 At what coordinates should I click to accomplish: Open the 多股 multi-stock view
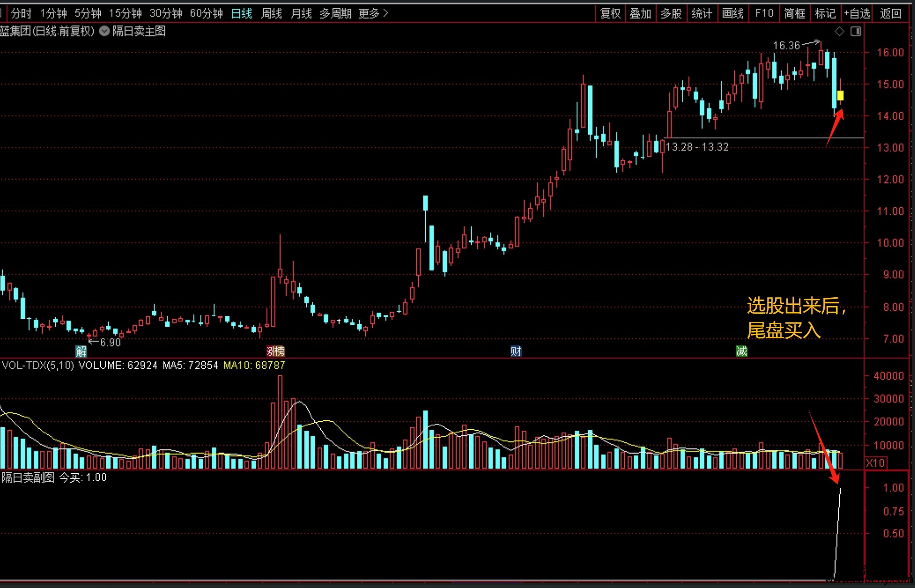[x=671, y=14]
